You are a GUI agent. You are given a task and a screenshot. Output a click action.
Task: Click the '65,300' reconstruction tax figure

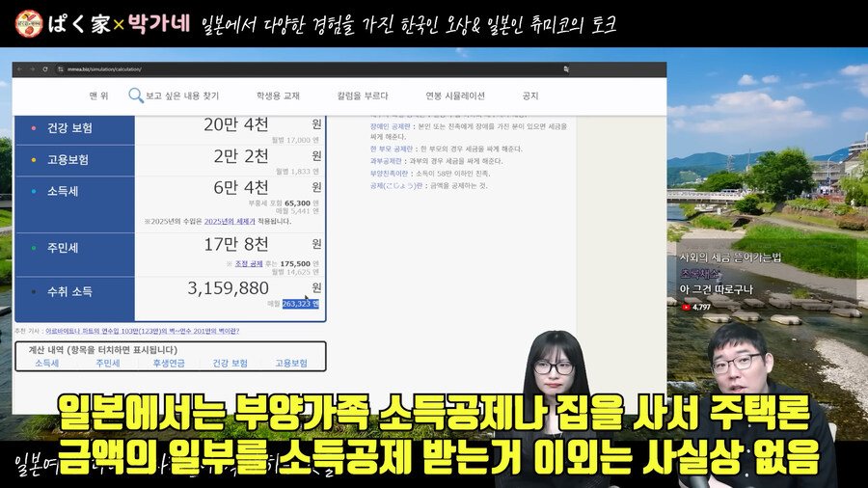click(x=297, y=203)
